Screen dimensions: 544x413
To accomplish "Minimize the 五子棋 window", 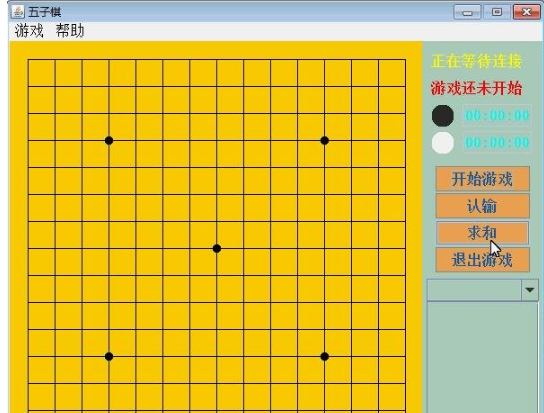I will point(467,12).
